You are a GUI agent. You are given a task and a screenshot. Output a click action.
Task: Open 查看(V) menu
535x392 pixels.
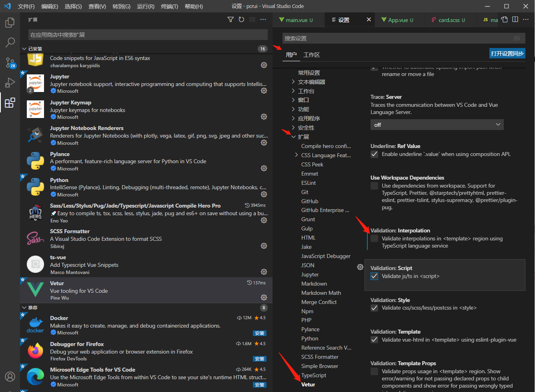pos(97,6)
